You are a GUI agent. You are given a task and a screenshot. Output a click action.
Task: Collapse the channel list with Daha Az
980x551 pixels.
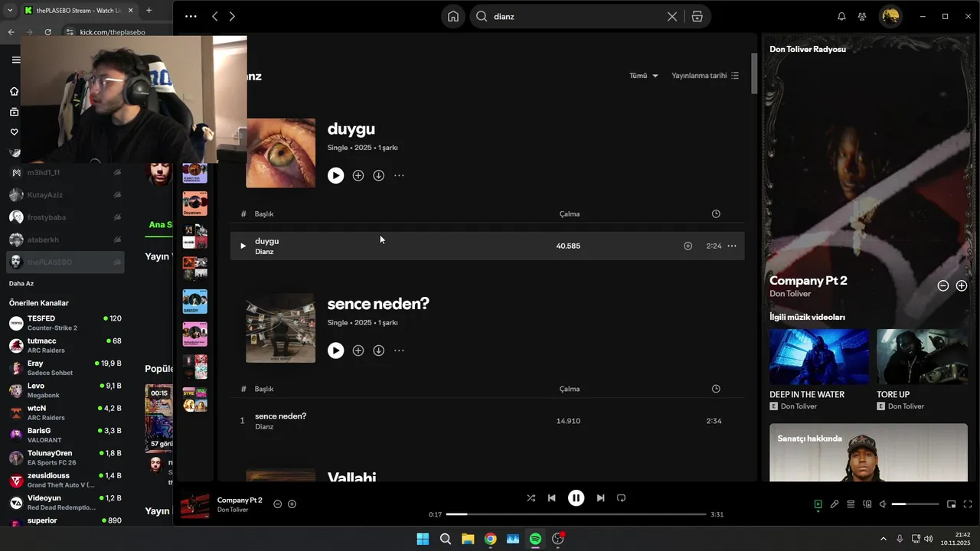pos(21,283)
